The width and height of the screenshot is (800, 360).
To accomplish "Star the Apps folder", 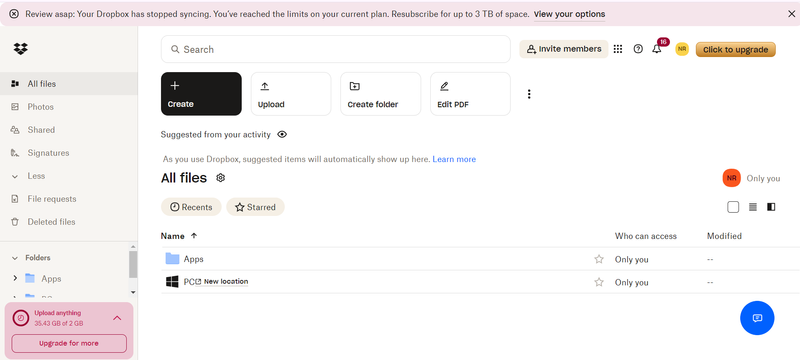I will click(598, 259).
